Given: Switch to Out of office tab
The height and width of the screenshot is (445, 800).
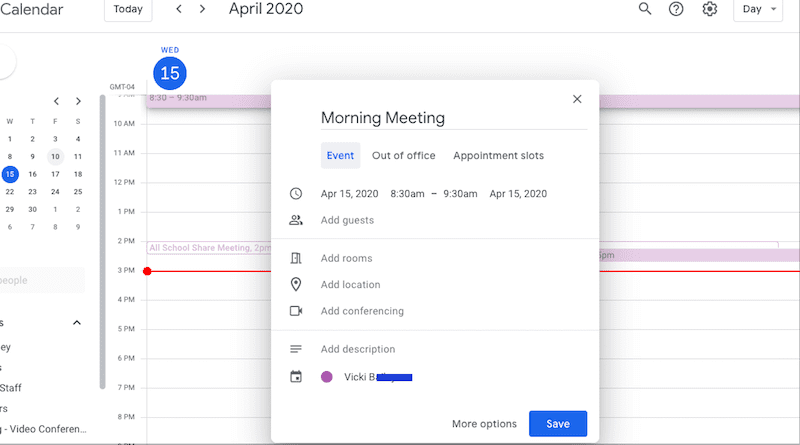Looking at the screenshot, I should (x=403, y=156).
